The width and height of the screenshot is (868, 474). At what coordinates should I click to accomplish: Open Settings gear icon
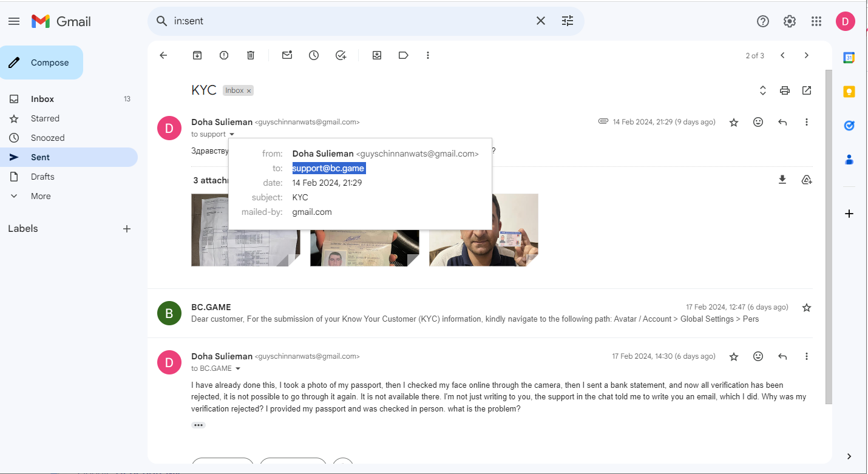(x=790, y=21)
